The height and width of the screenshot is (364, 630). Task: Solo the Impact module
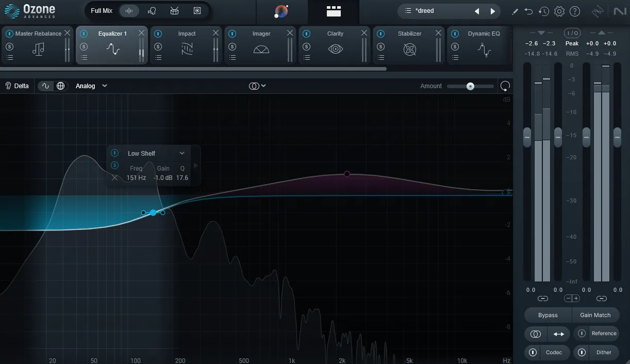[158, 46]
